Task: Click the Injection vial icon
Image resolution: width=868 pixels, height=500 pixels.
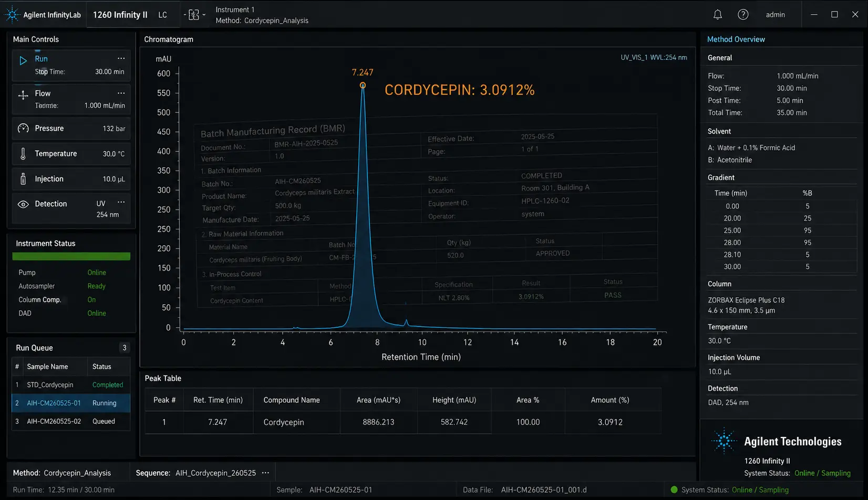Action: click(x=23, y=179)
